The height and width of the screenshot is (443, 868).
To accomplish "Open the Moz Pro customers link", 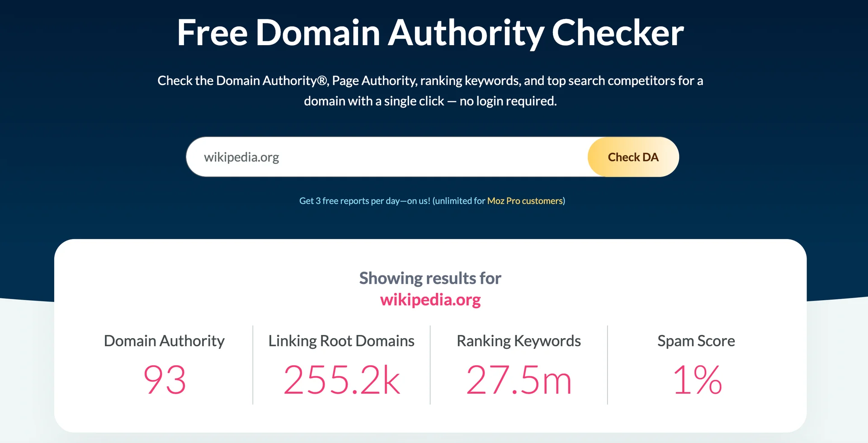I will pyautogui.click(x=524, y=201).
